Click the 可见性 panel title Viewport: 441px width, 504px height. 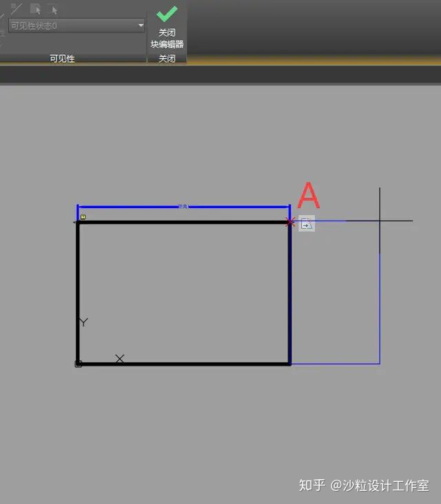pyautogui.click(x=62, y=59)
